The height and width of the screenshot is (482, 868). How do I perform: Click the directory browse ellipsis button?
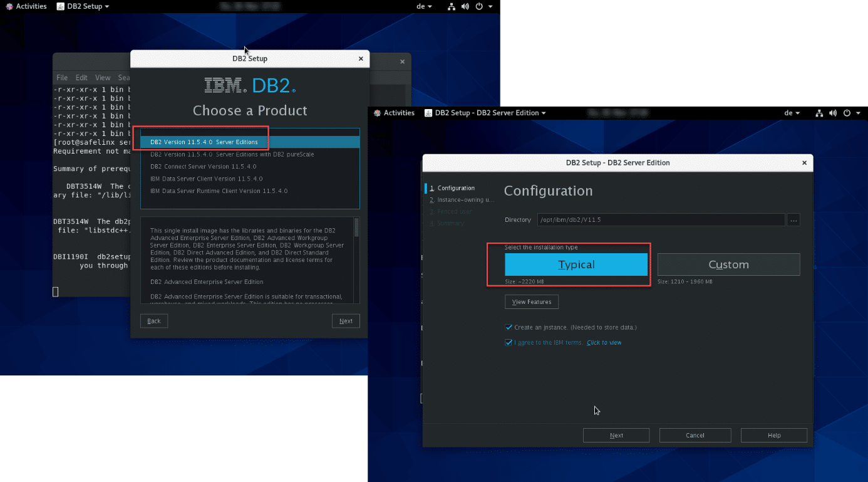(793, 220)
